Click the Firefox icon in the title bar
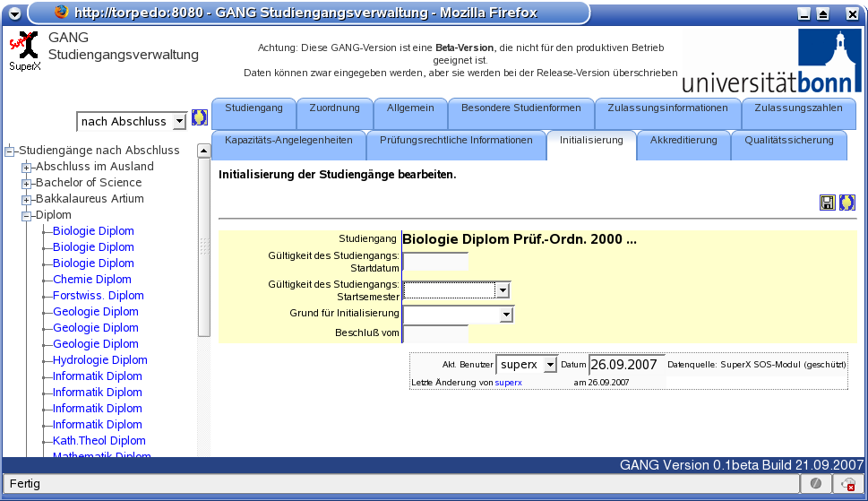 [x=61, y=13]
